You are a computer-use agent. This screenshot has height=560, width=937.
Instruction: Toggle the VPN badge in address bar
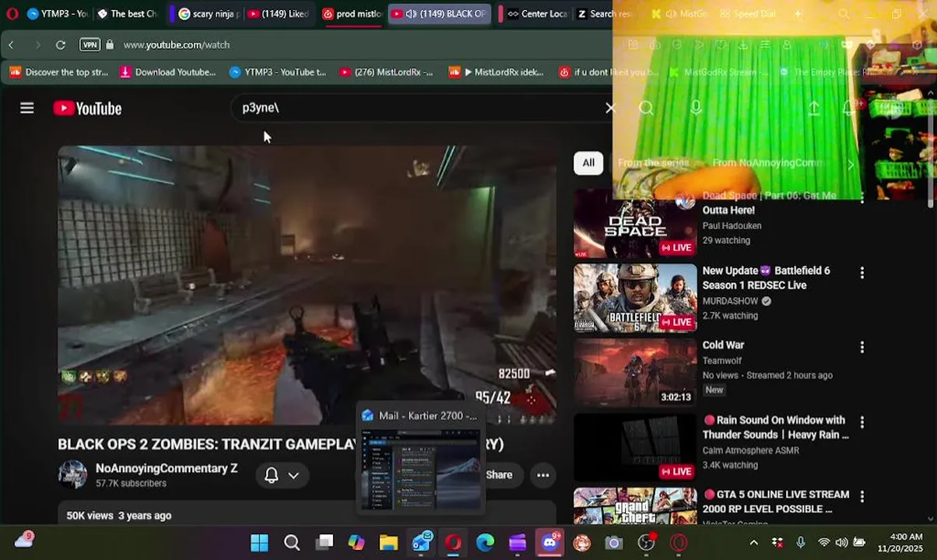click(x=90, y=45)
